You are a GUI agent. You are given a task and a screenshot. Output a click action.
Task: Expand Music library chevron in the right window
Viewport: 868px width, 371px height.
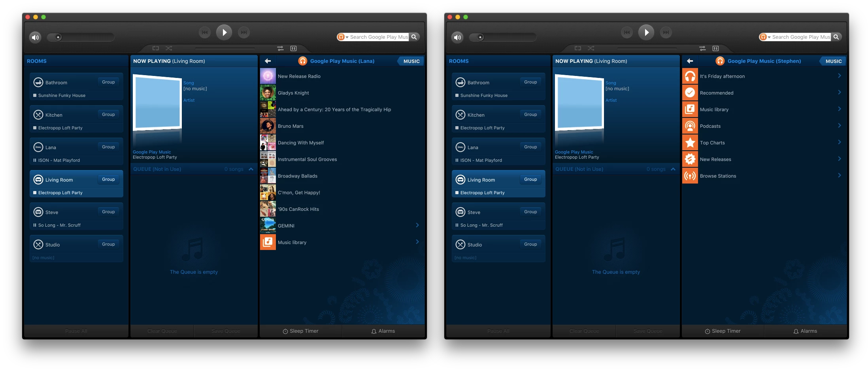pyautogui.click(x=840, y=109)
